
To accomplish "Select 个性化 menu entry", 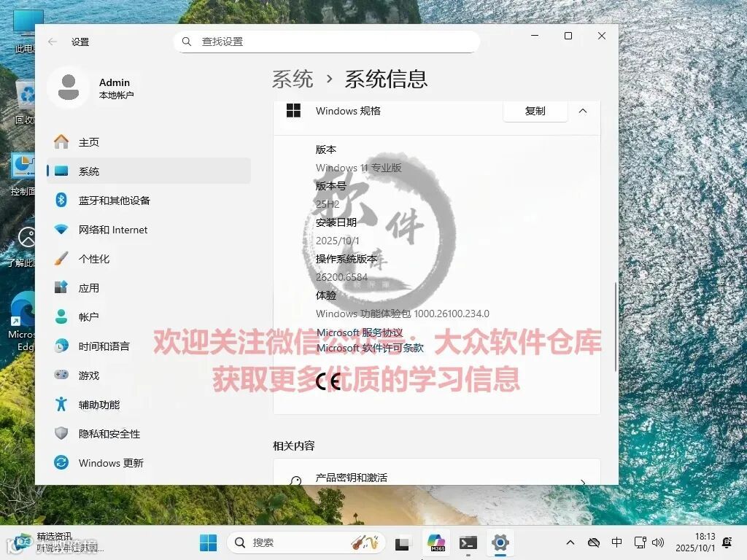I will pos(149,259).
